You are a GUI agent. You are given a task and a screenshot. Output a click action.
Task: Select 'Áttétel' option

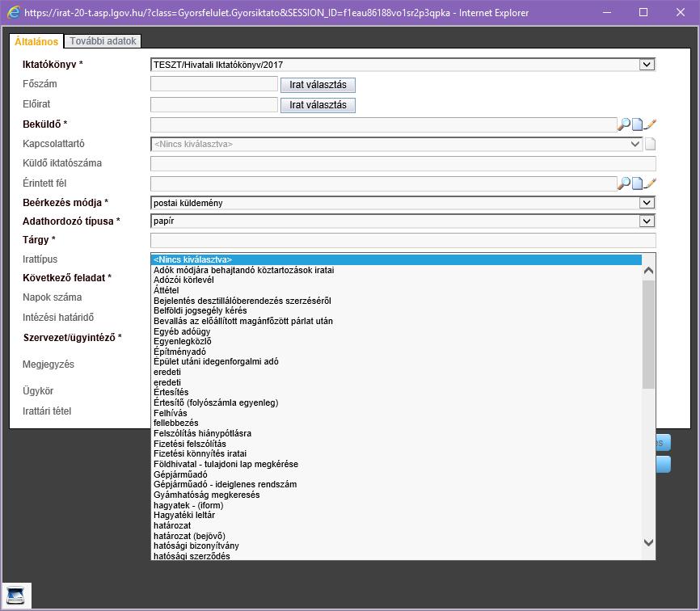[x=396, y=290]
